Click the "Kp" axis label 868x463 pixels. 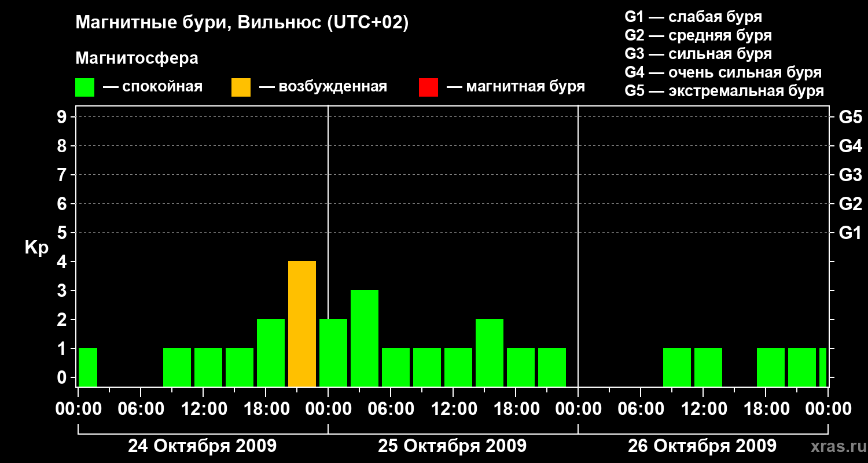(36, 248)
